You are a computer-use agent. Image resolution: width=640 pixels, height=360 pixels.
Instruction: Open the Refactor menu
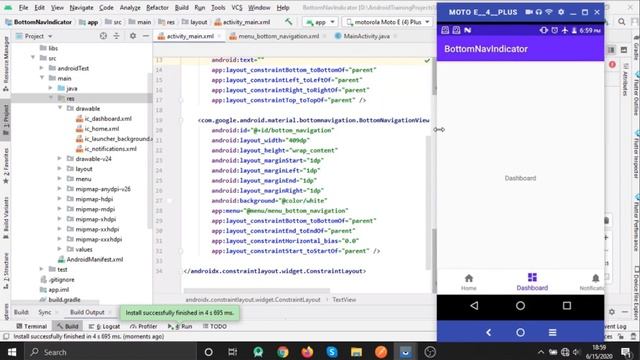pyautogui.click(x=157, y=7)
